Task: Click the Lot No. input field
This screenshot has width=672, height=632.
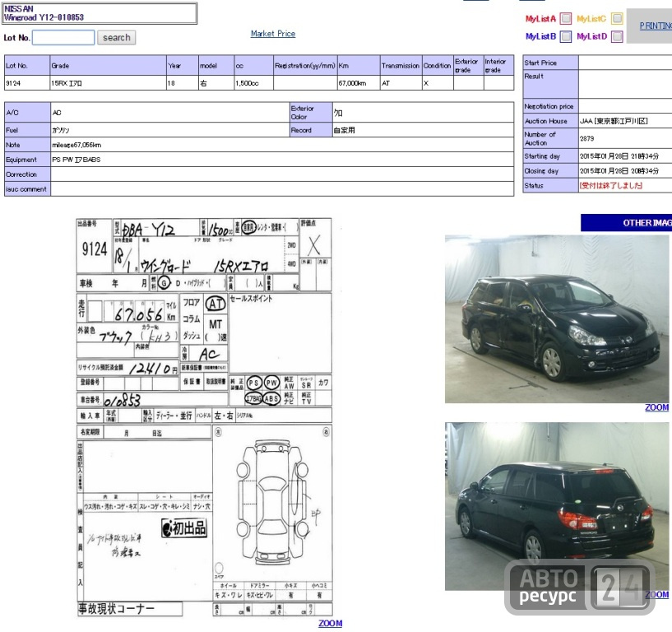Action: (63, 38)
